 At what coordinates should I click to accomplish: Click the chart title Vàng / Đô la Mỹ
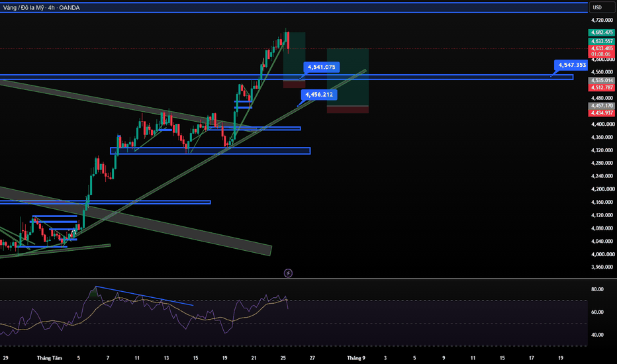(x=23, y=7)
